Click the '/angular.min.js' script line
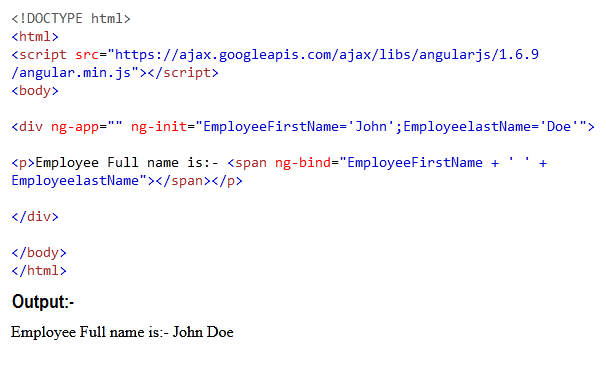606x372 pixels. coord(115,73)
